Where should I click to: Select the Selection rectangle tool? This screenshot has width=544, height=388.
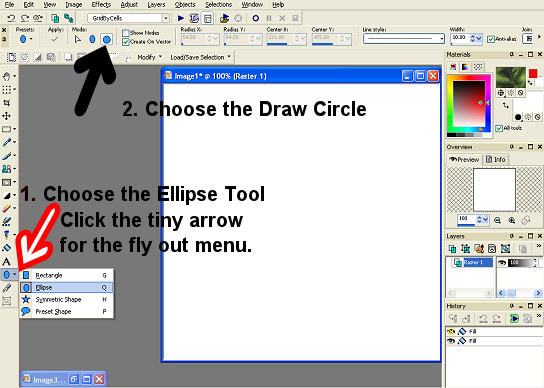(6, 129)
